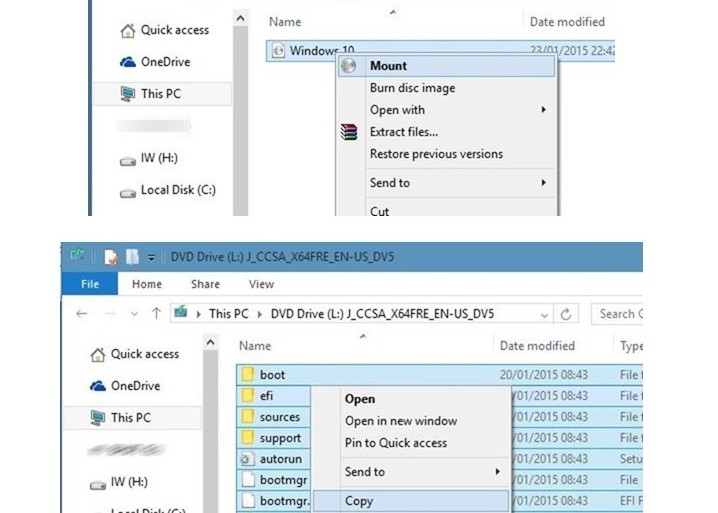Viewport: 718px width, 513px height.
Task: Sort by Name column in the ISO window
Action: [285, 22]
